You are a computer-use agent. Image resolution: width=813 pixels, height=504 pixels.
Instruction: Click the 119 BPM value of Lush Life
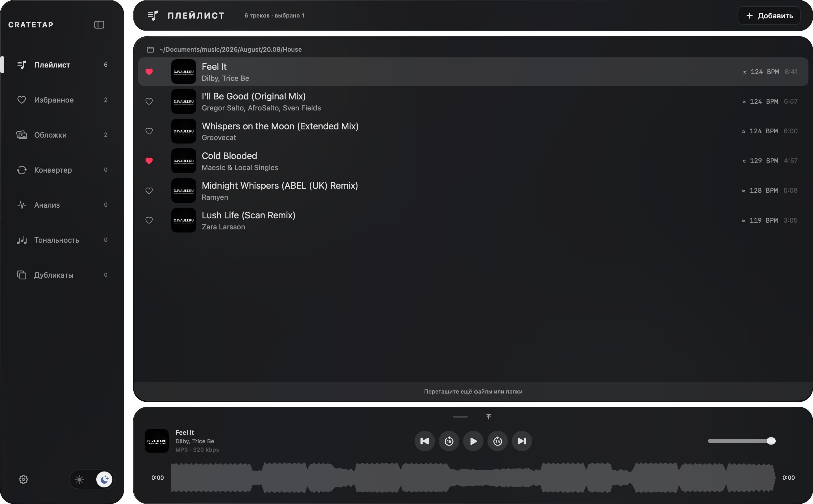pyautogui.click(x=760, y=220)
